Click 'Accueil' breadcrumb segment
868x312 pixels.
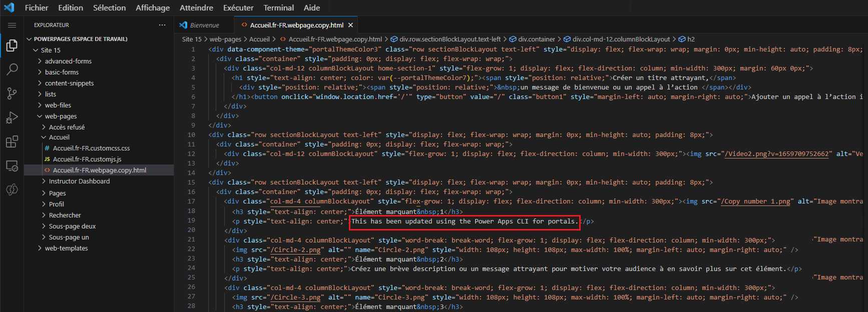(x=259, y=39)
